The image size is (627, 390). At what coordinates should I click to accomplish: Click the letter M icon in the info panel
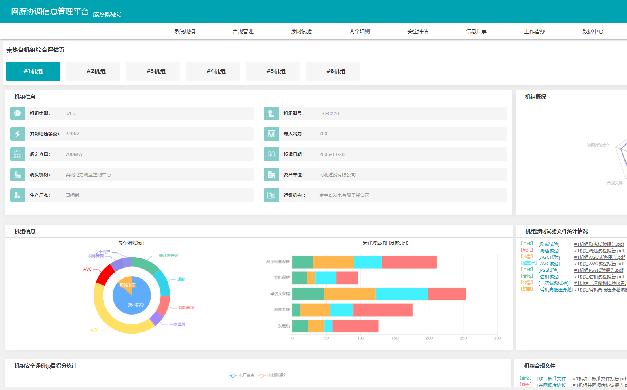point(271,134)
